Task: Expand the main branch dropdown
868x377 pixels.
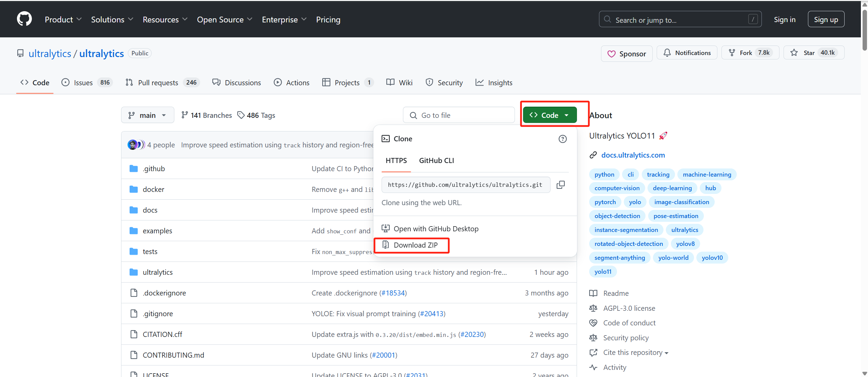Action: click(147, 115)
